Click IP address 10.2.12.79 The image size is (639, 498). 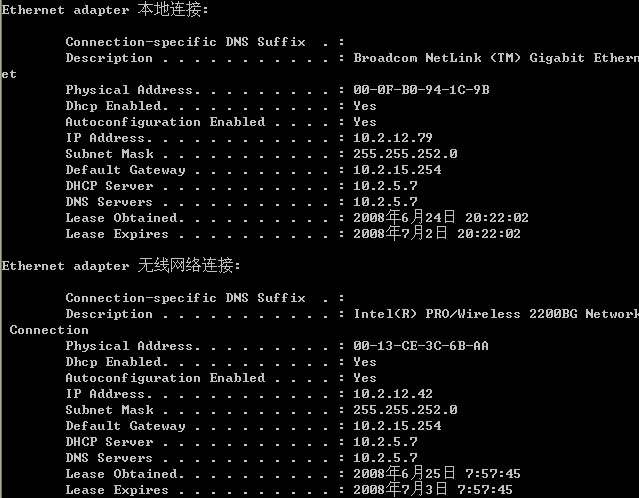pyautogui.click(x=393, y=138)
